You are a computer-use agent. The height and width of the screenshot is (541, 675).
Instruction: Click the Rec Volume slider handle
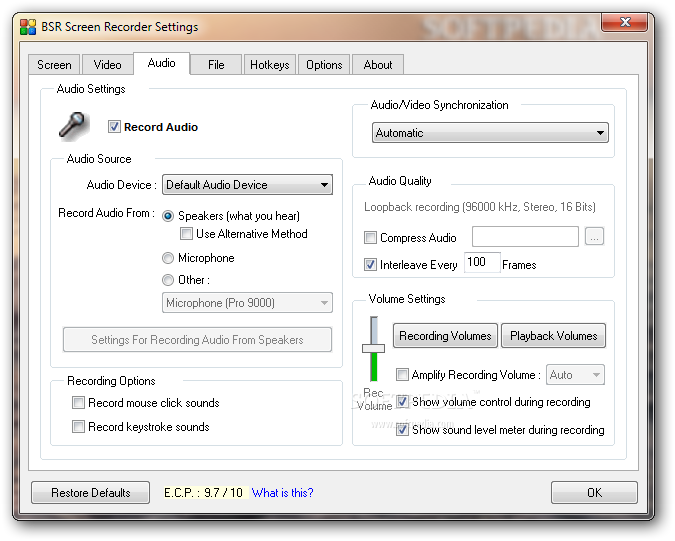[x=373, y=348]
